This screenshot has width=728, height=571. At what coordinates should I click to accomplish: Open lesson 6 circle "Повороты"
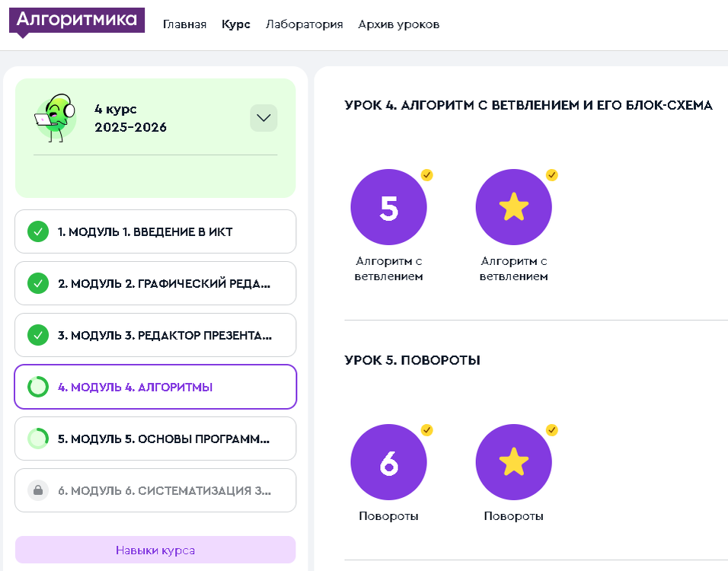[388, 461]
